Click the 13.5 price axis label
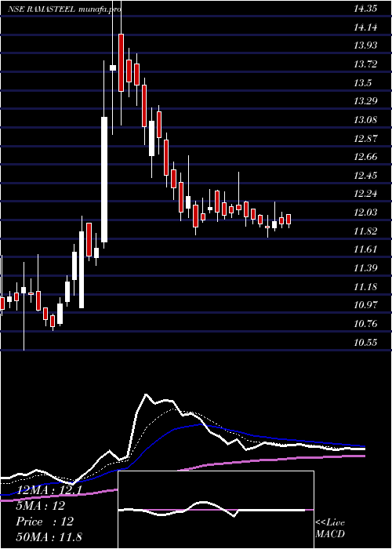 (x=362, y=83)
